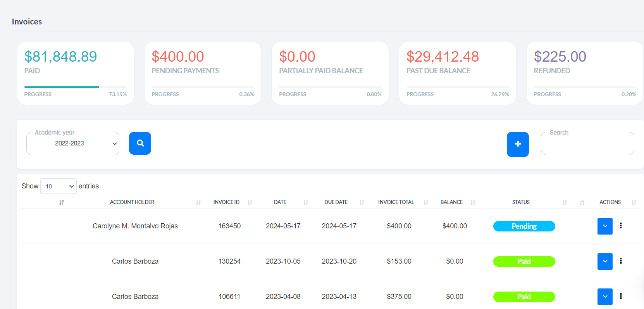Click the Invoice Total column header
Viewport: 644px width, 309px height.
pyautogui.click(x=396, y=202)
